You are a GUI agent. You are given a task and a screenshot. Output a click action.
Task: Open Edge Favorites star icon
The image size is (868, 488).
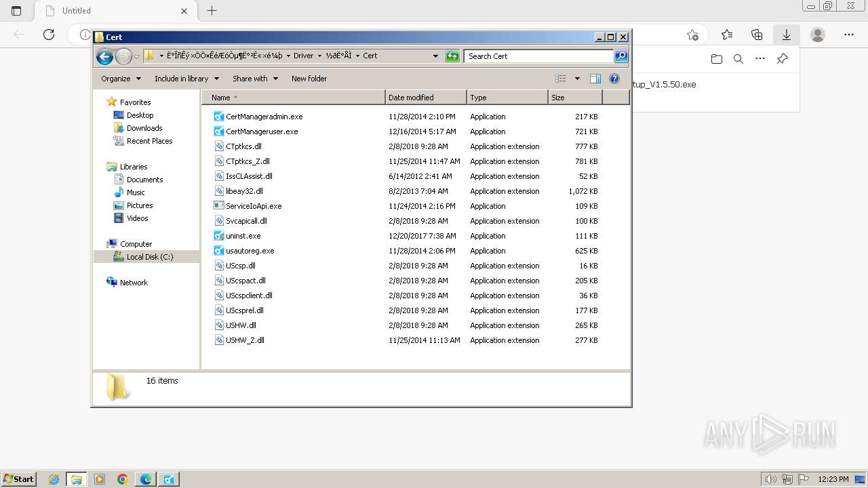[x=727, y=35]
